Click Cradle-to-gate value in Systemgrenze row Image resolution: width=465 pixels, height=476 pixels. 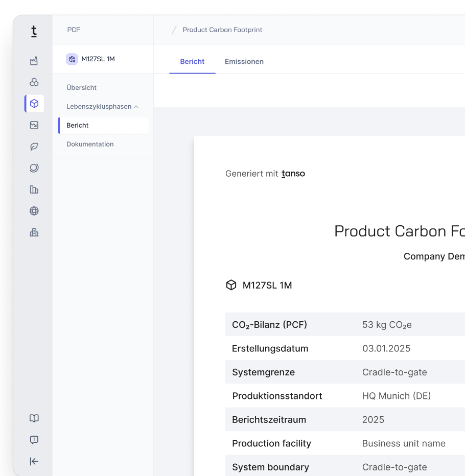[x=394, y=372]
